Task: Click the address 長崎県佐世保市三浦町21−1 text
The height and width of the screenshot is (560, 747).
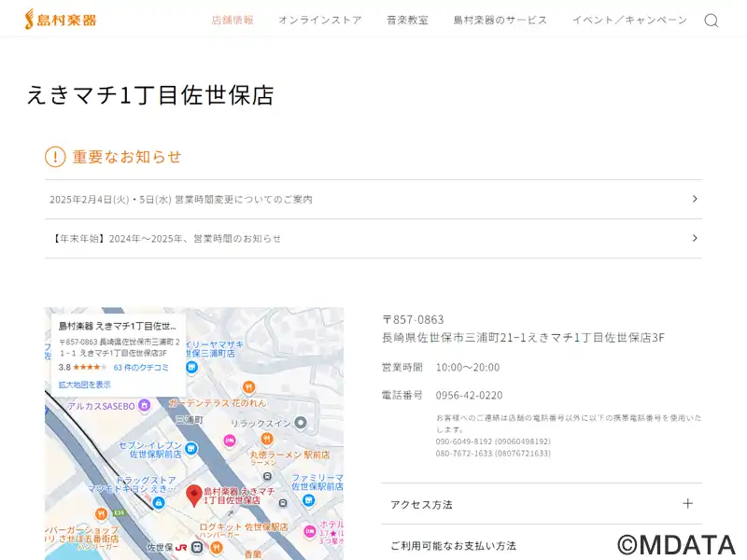Action: (523, 338)
